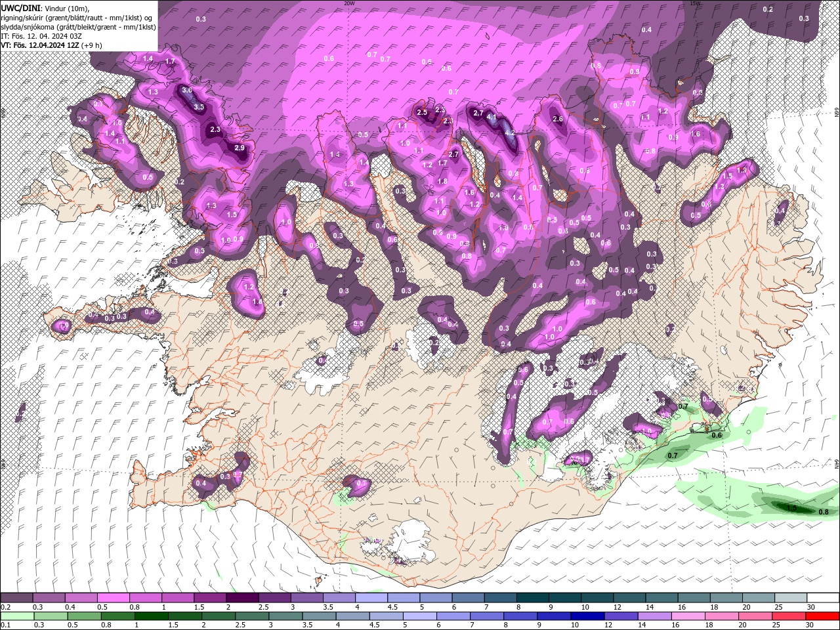Click the 20W longitude label at the top
840x630 pixels.
pos(349,3)
